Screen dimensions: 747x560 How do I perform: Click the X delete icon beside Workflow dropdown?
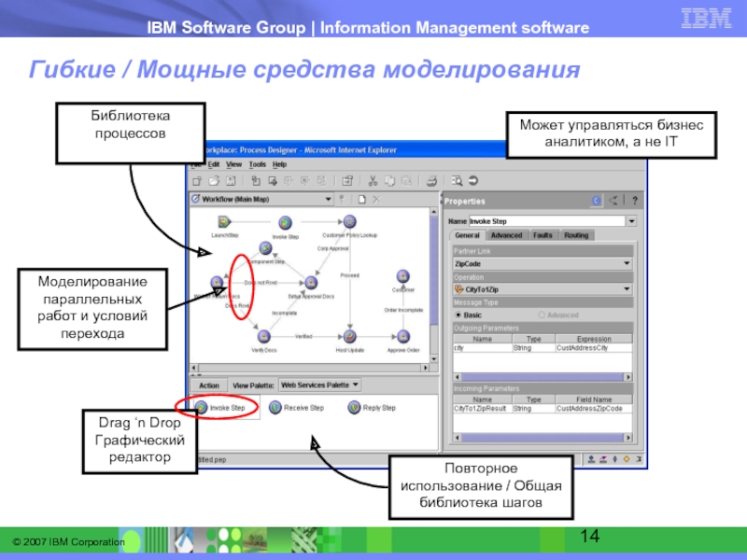(376, 199)
